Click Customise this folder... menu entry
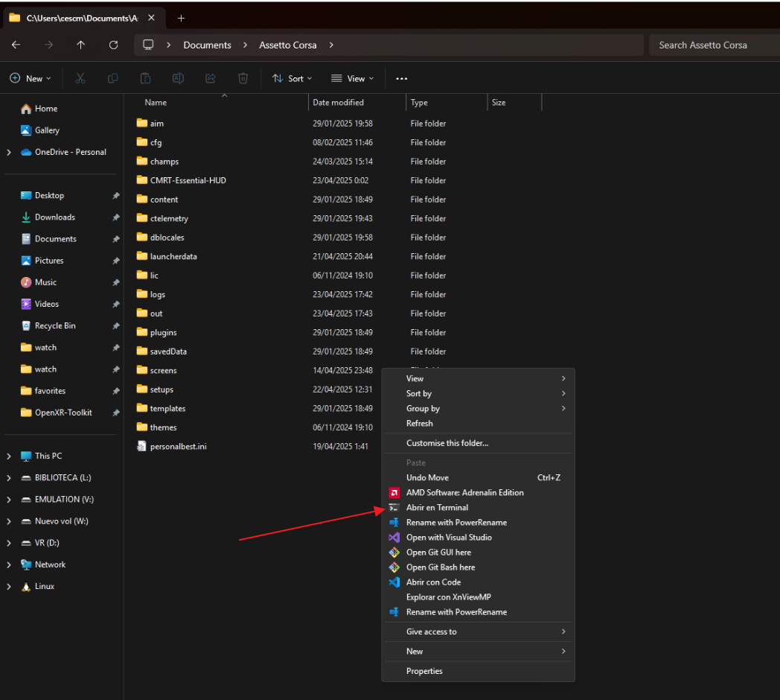Viewport: 780px width, 700px height. pos(447,443)
